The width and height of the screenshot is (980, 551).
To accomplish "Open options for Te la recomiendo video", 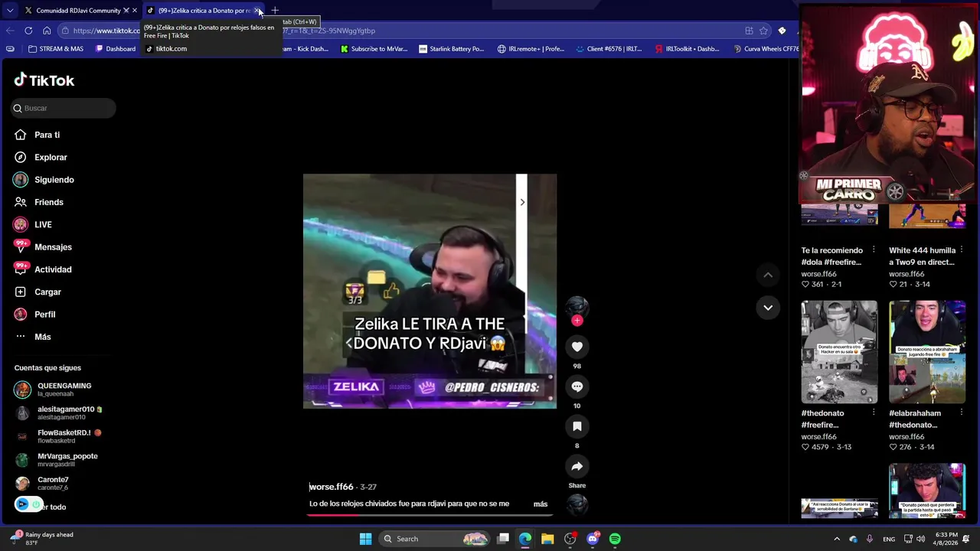I will coord(874,250).
